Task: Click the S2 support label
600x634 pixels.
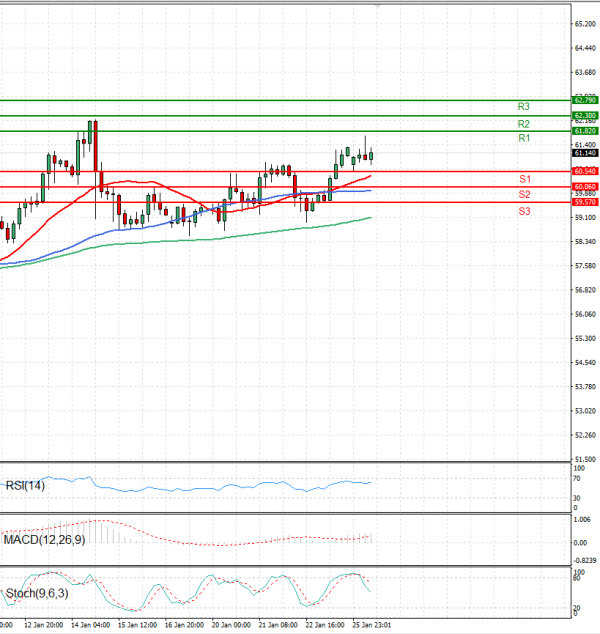Action: click(523, 194)
